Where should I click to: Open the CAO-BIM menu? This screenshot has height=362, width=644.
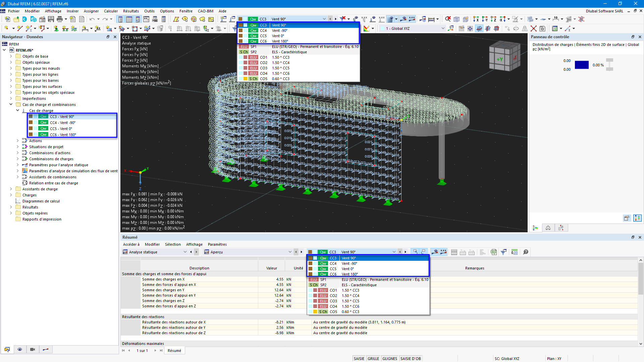205,11
